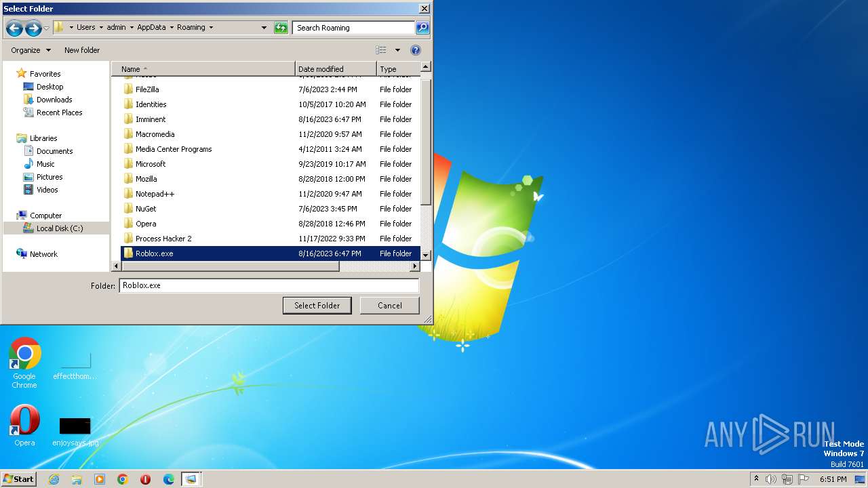This screenshot has height=488, width=868.
Task: Open the address bar previous locations dropdown
Action: coord(264,28)
